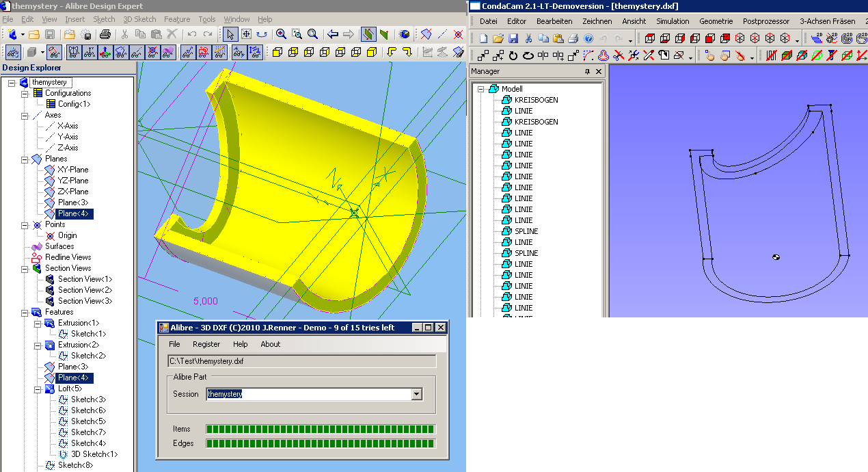Close the Manager panel in CondaCam

599,72
